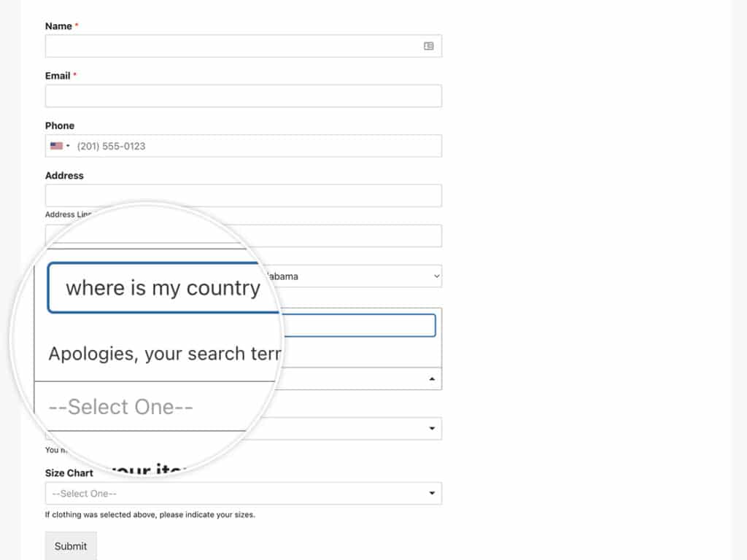Screen dimensions: 747x560
Task: Select the --Select One-- option in the list
Action: click(x=119, y=406)
